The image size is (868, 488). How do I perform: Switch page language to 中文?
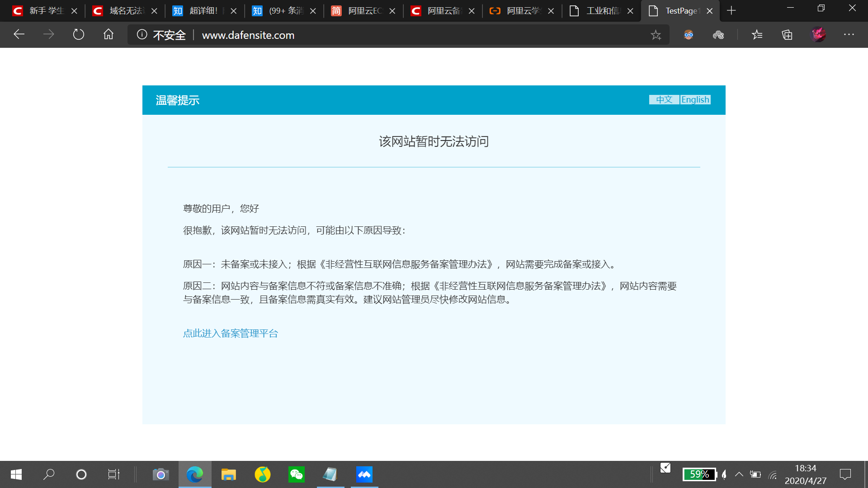[x=664, y=99]
